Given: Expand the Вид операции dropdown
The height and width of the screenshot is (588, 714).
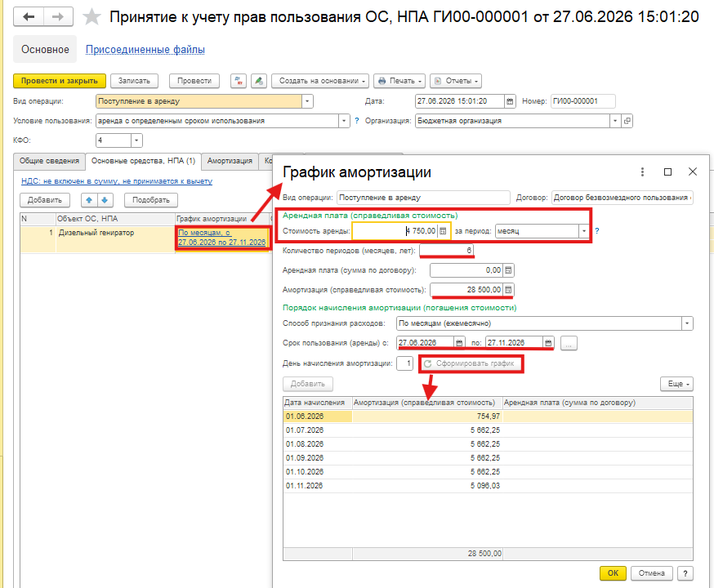Looking at the screenshot, I should pos(307,101).
